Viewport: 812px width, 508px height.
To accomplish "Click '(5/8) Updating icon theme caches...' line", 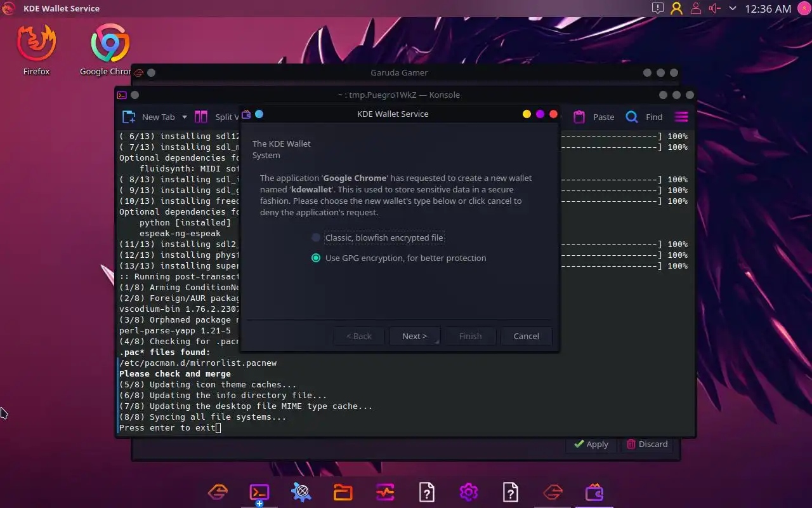I will pyautogui.click(x=208, y=385).
